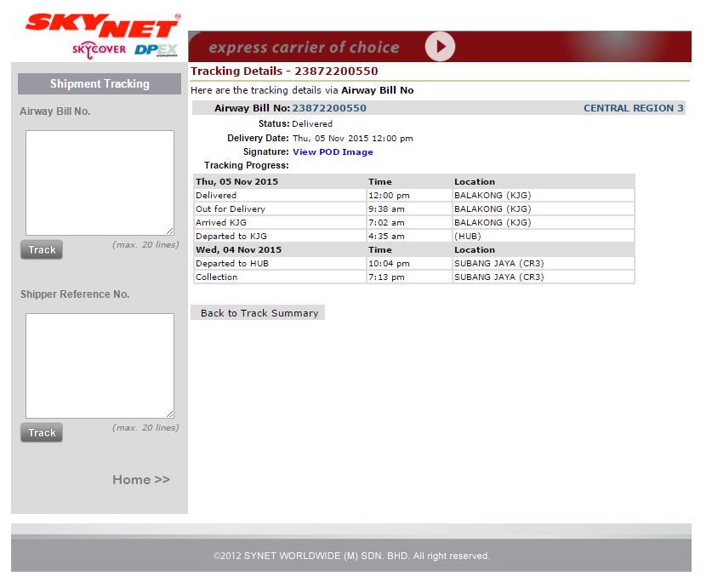Viewport: 712px width, 588px height.
Task: Click the 'express carrier of choice' banner text
Action: click(x=304, y=48)
